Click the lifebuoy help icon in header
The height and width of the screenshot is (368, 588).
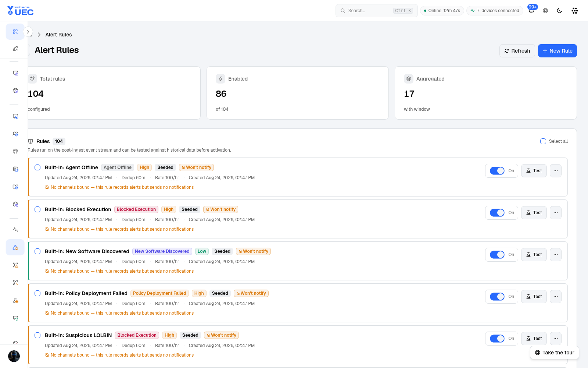tap(545, 11)
